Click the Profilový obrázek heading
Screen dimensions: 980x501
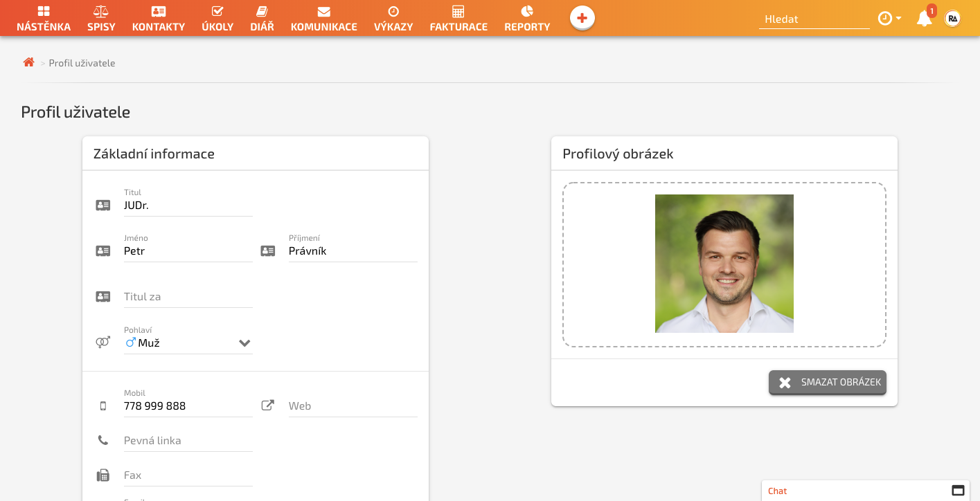point(618,154)
